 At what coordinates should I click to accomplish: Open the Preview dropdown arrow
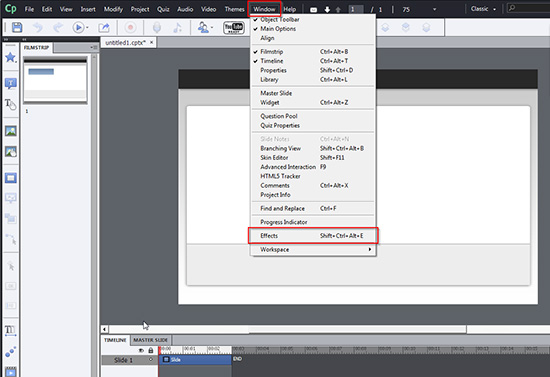pos(87,27)
